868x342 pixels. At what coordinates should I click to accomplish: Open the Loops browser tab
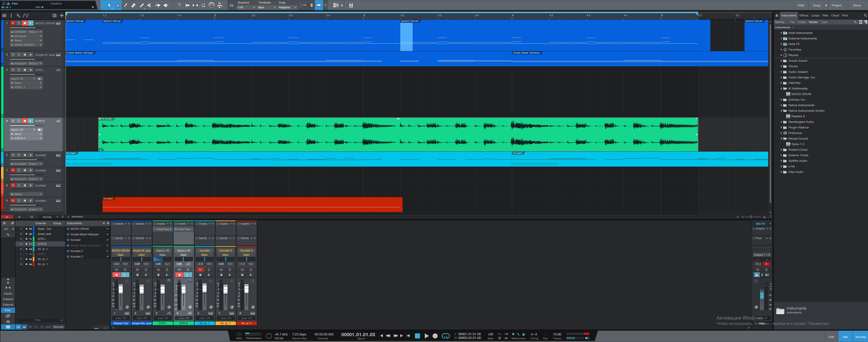[815, 15]
